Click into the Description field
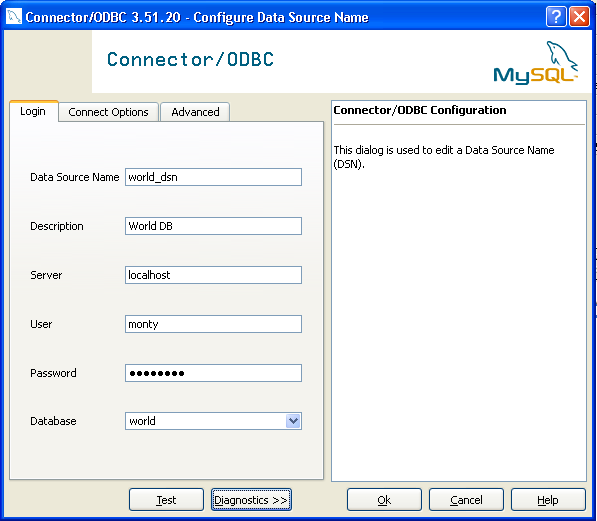Screen dimensions: 597x521 point(213,226)
